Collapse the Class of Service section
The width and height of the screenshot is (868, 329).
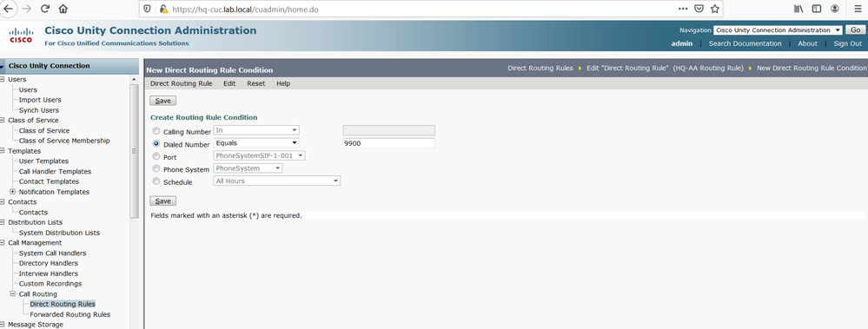click(3, 121)
